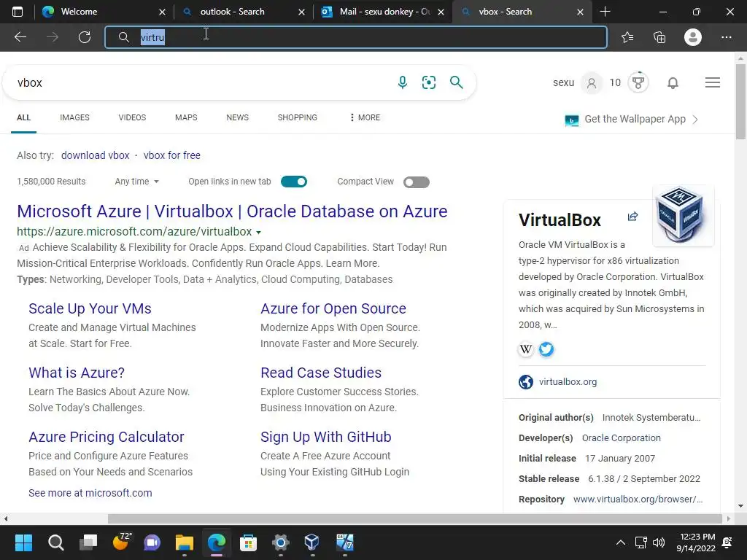This screenshot has width=747, height=560.
Task: Open Sign Up With GitHub link
Action: pyautogui.click(x=326, y=437)
